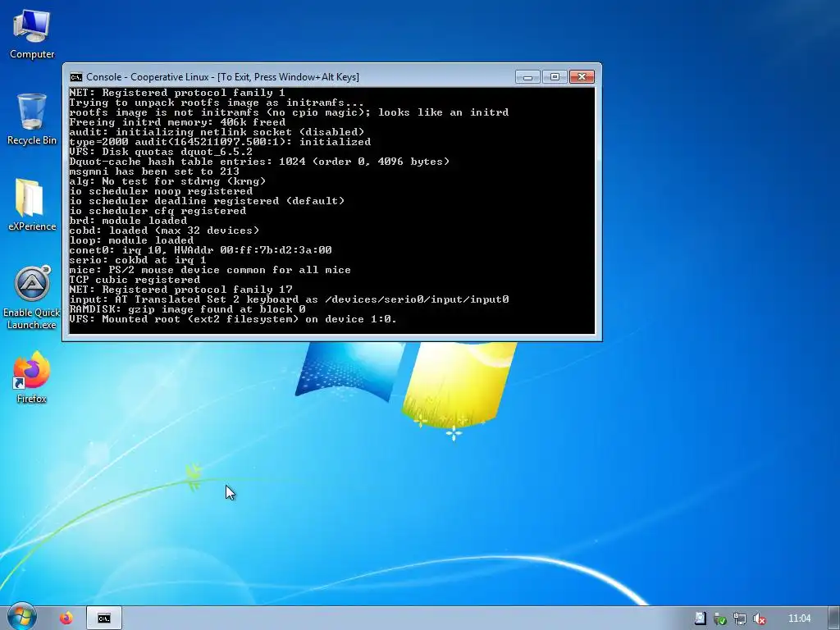
Task: Click 'Trying to unpack rootfs image' line
Action: coord(217,103)
